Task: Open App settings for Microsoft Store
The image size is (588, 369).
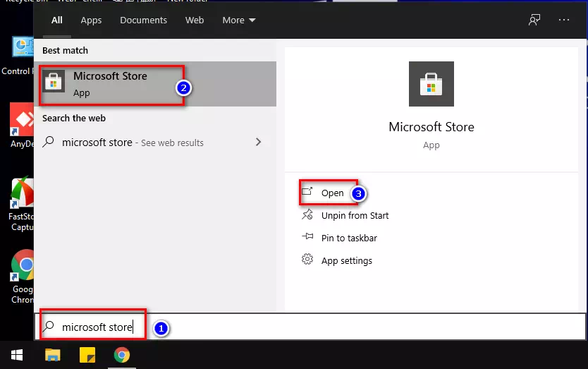Action: (346, 260)
